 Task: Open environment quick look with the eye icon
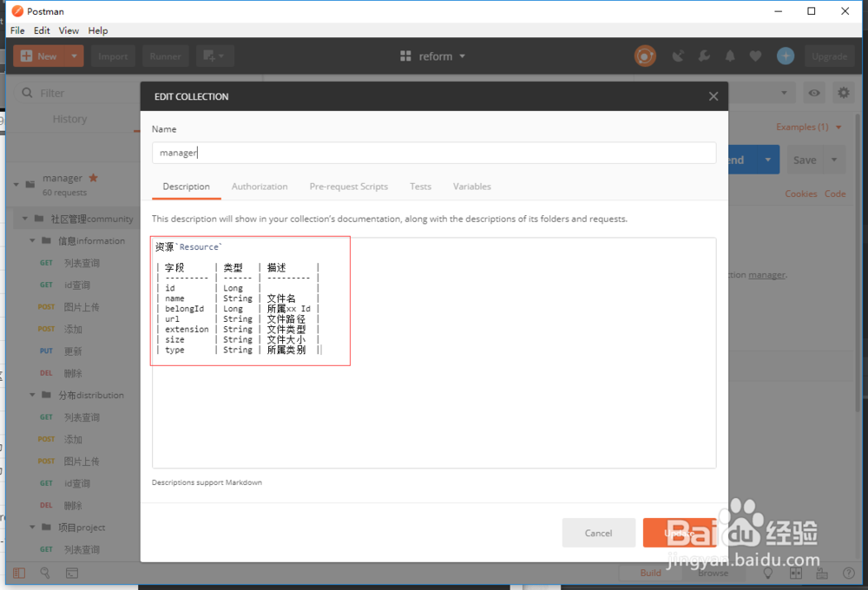click(813, 92)
